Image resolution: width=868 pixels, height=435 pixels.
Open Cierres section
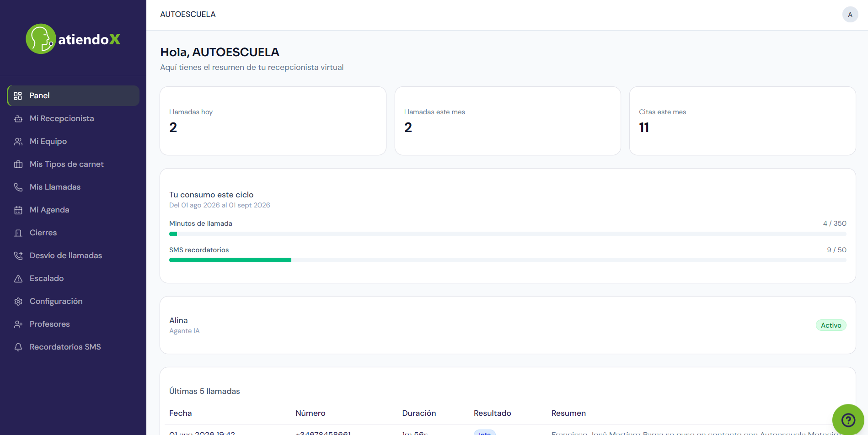(73, 233)
